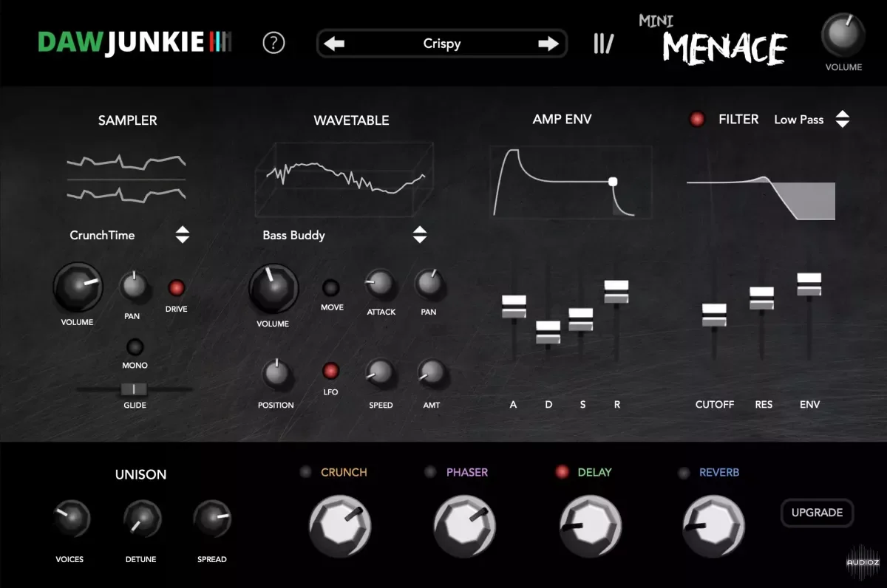The image size is (887, 588).
Task: Click the Low Pass filter label
Action: tap(798, 119)
